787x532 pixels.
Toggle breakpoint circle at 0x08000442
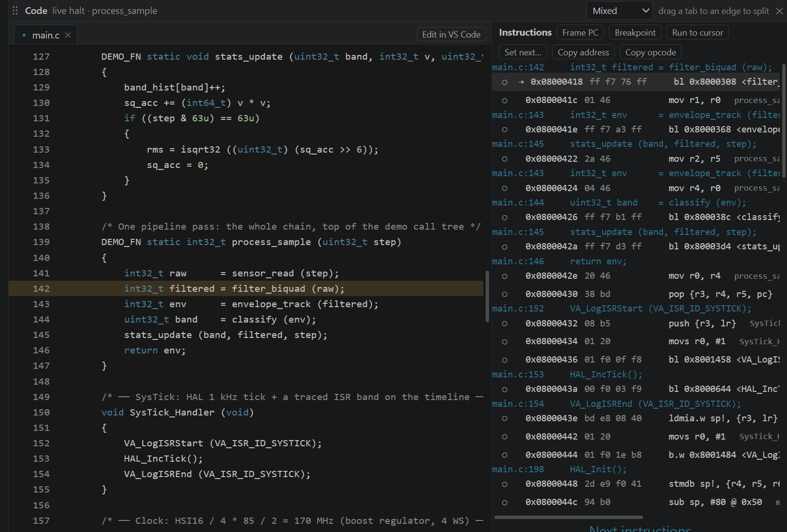[x=504, y=437]
